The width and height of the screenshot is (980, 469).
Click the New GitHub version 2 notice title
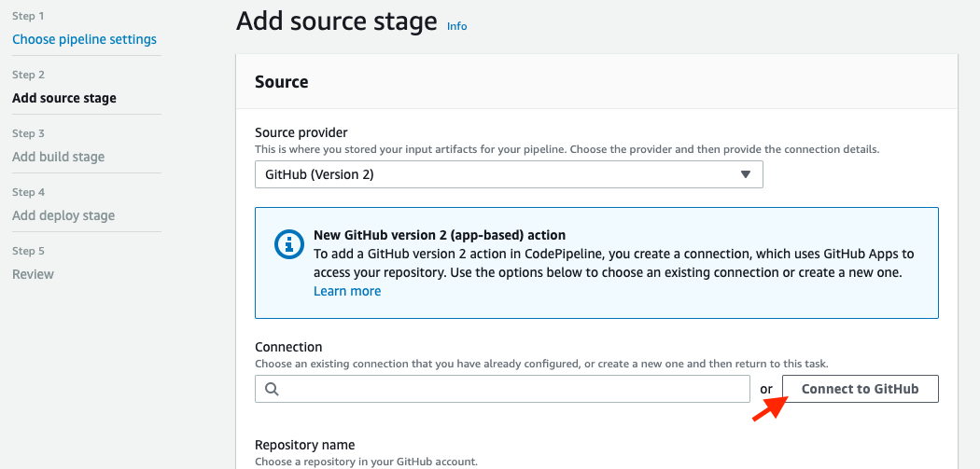[440, 236]
